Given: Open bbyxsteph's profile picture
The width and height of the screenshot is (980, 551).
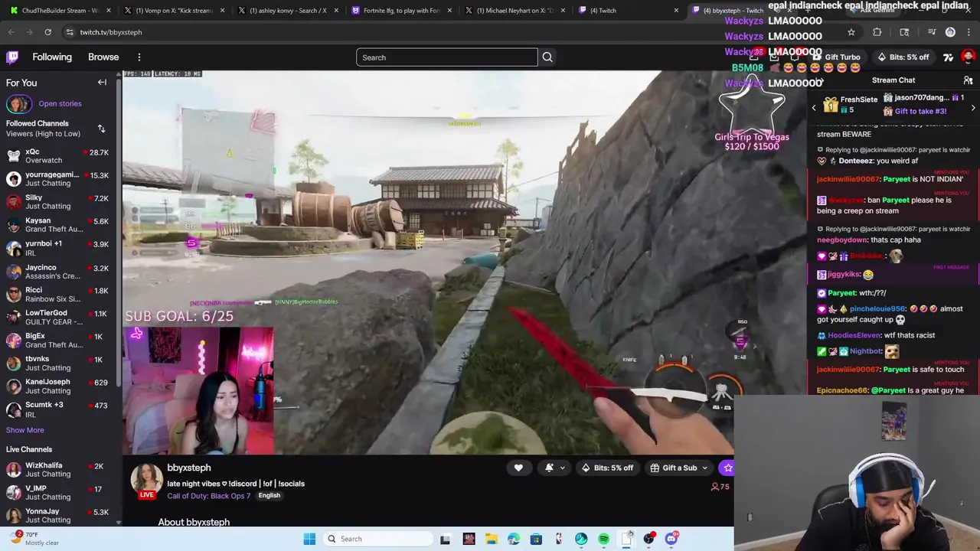Looking at the screenshot, I should (x=146, y=478).
